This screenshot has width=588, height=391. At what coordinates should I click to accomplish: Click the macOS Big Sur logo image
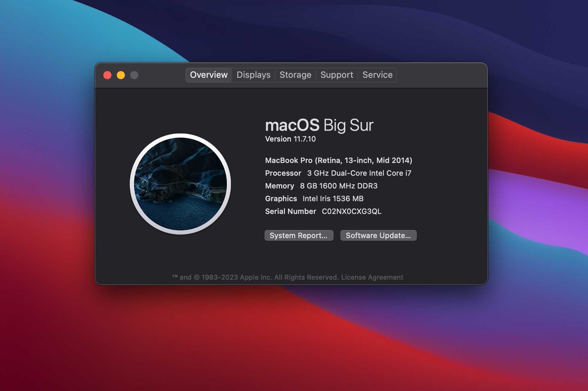pyautogui.click(x=180, y=184)
